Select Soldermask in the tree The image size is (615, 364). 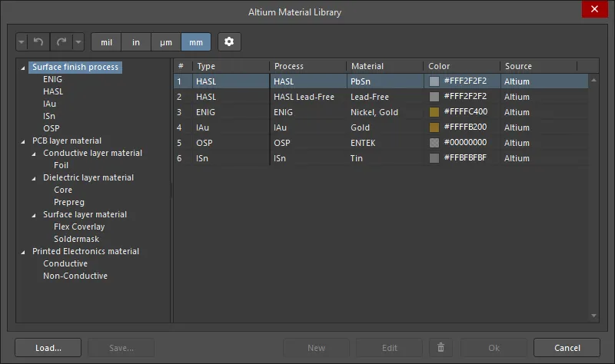[76, 239]
